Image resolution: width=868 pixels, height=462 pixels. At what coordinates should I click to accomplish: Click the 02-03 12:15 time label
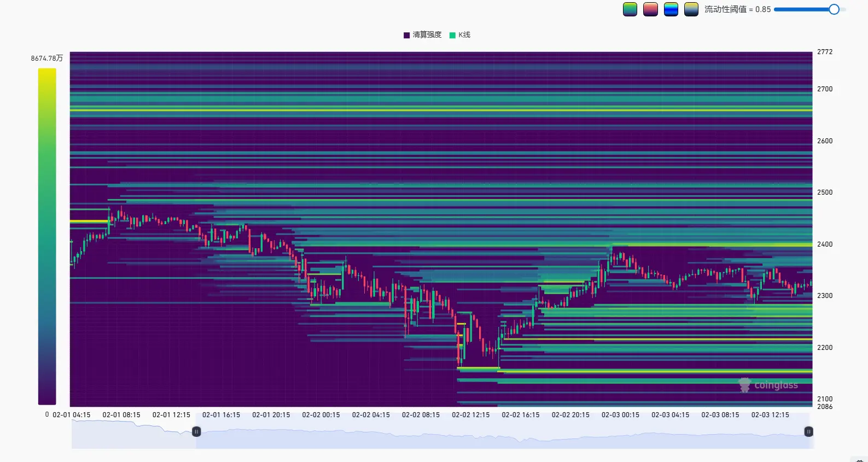coord(770,415)
